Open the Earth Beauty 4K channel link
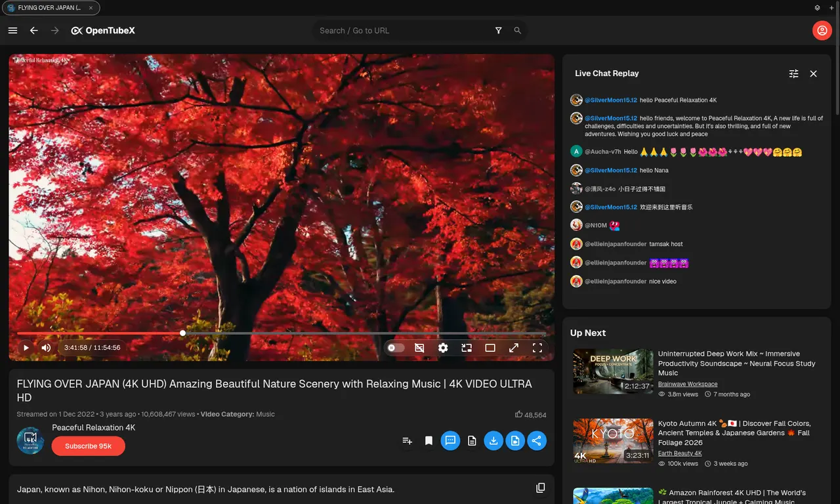 pos(680,453)
